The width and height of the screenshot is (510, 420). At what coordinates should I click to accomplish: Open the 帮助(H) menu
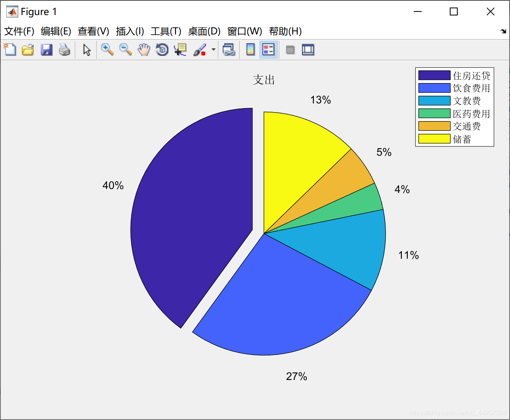pyautogui.click(x=285, y=31)
